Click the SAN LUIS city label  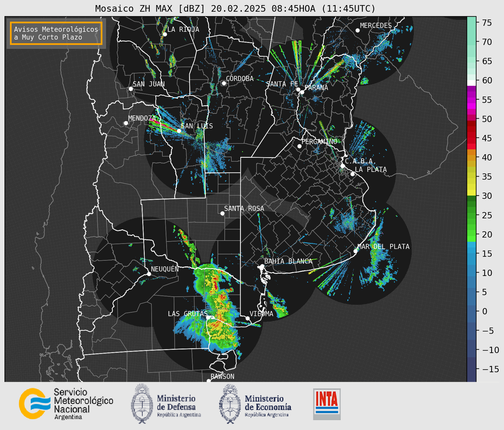click(197, 126)
